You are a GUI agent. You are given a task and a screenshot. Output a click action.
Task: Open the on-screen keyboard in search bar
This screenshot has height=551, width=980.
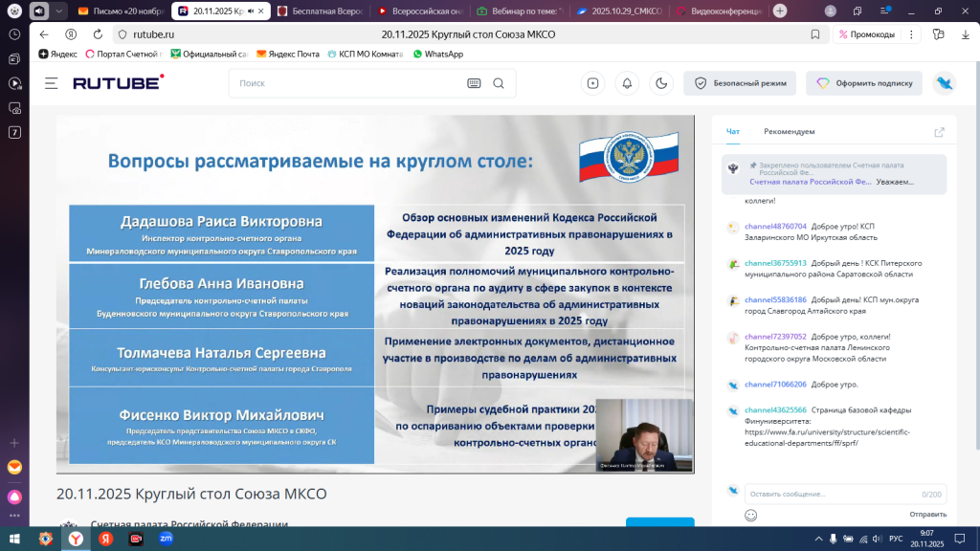(474, 83)
